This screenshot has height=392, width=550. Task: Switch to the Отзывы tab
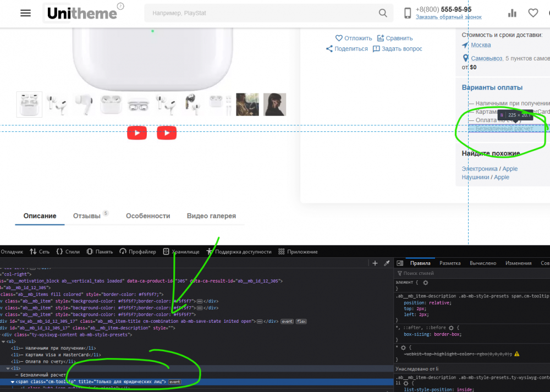87,216
